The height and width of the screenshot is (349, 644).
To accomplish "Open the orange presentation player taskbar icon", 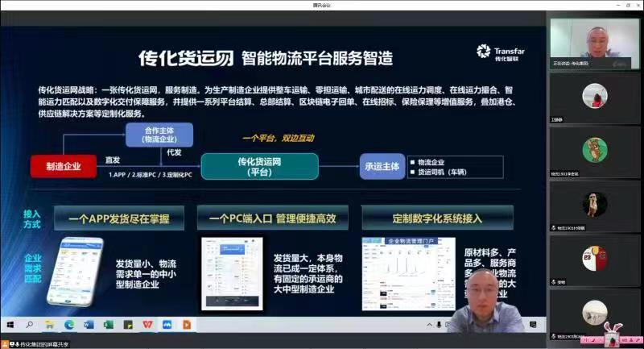I will 187,325.
